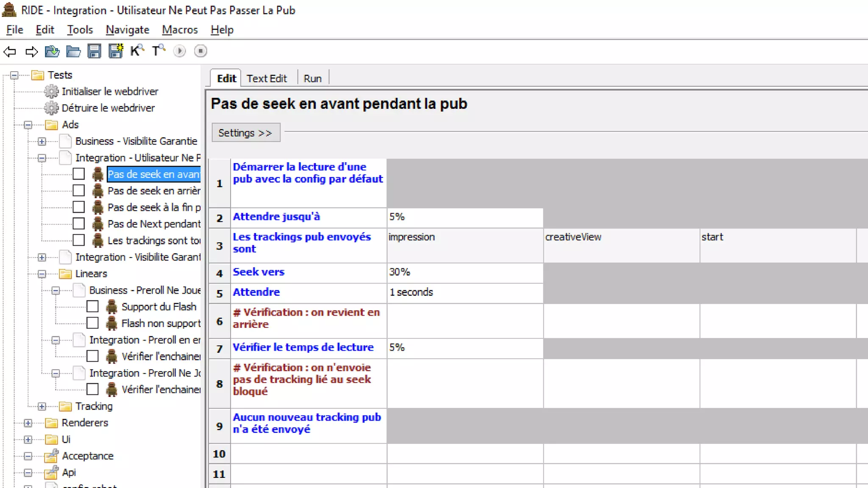Tick the checkbox for Flash non support

92,323
